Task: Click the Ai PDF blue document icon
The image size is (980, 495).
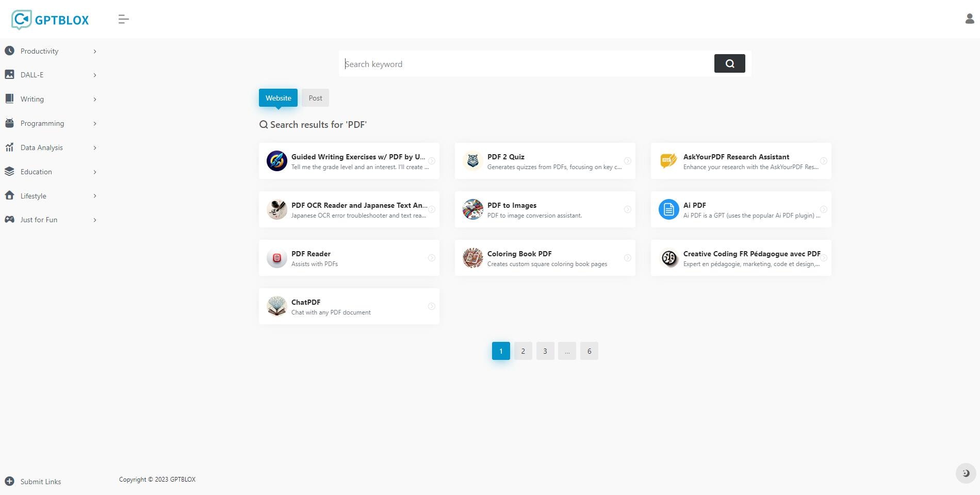Action: tap(669, 209)
